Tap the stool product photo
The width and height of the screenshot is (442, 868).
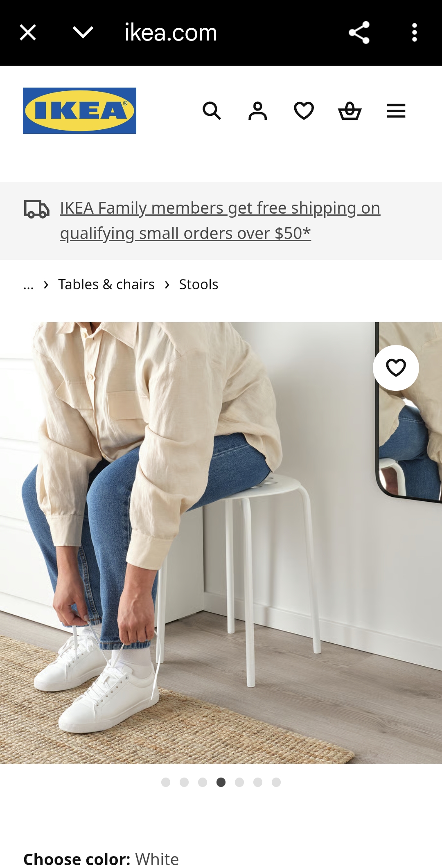click(221, 543)
